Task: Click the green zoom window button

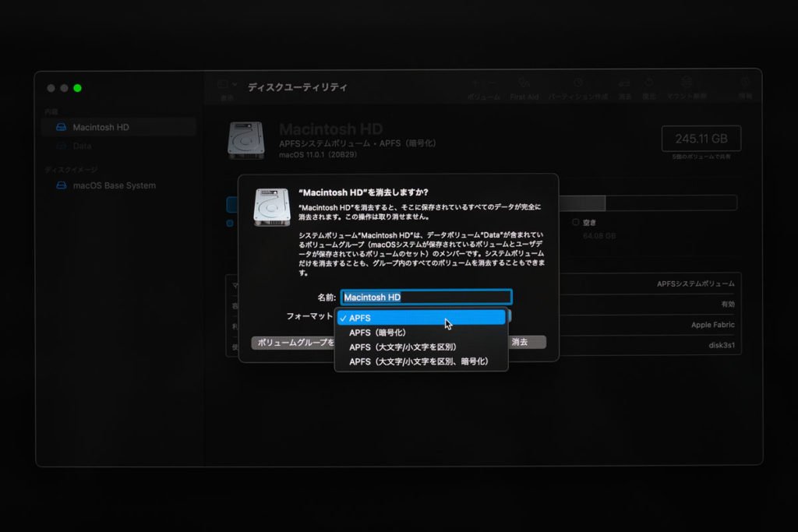Action: pos(77,88)
